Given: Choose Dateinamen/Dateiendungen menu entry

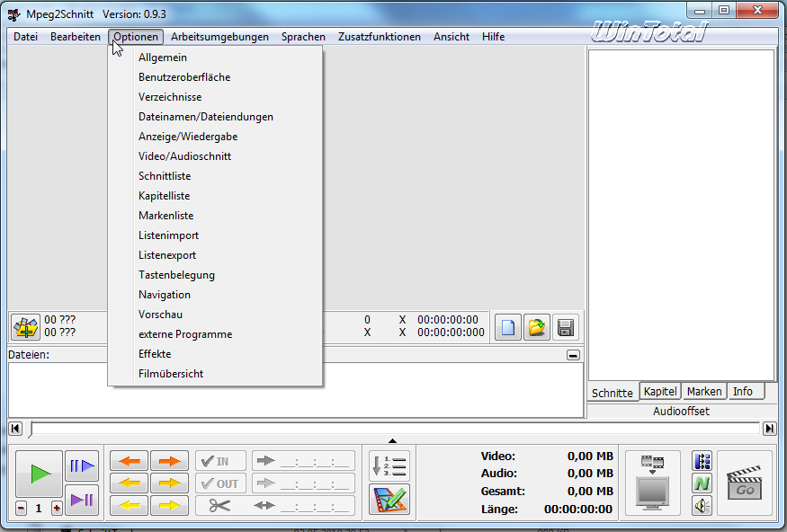Looking at the screenshot, I should pos(215,117).
